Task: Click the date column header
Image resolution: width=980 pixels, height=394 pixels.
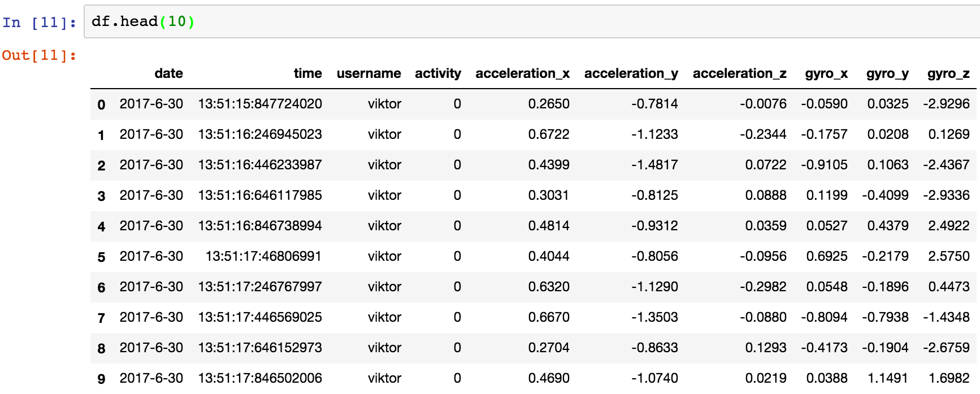Action: [168, 73]
